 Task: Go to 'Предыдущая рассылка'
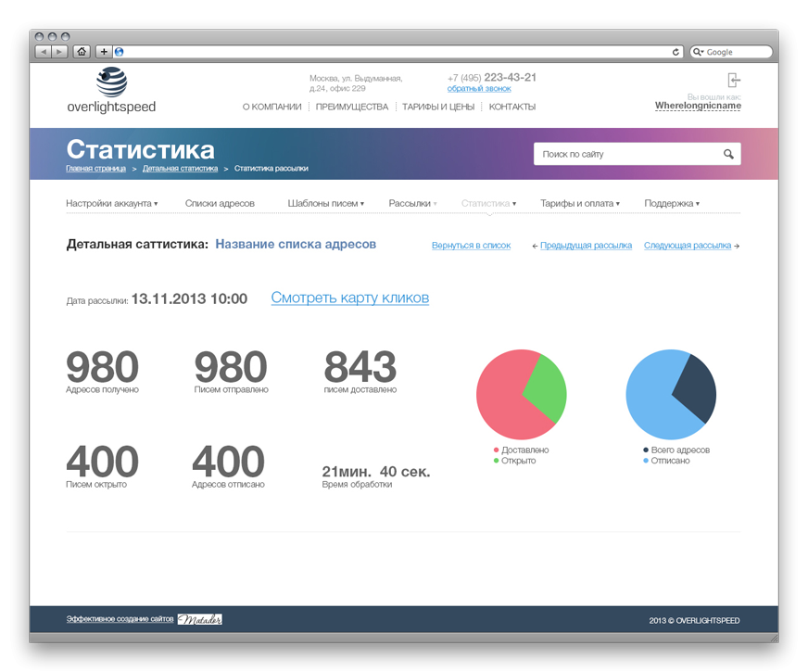pos(586,246)
